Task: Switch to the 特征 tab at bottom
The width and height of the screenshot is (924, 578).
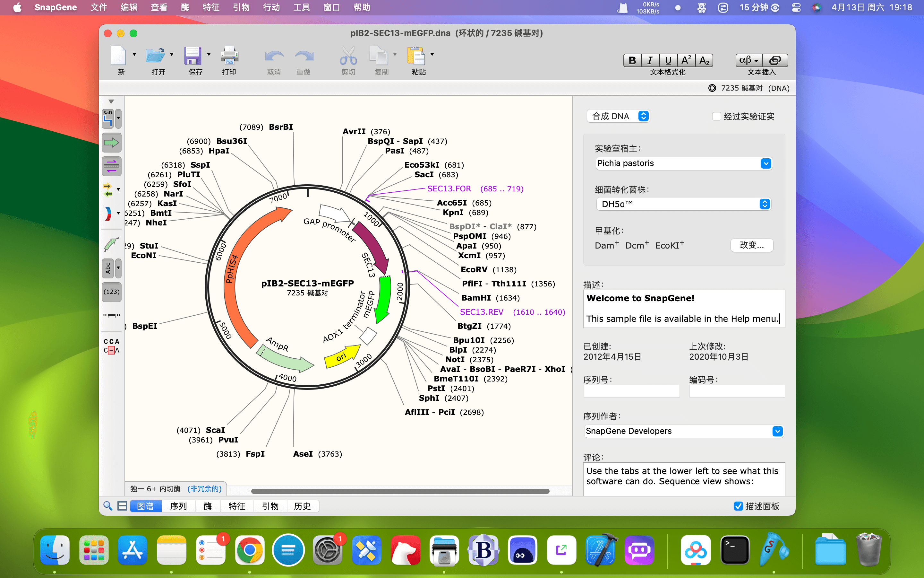Action: click(x=237, y=506)
